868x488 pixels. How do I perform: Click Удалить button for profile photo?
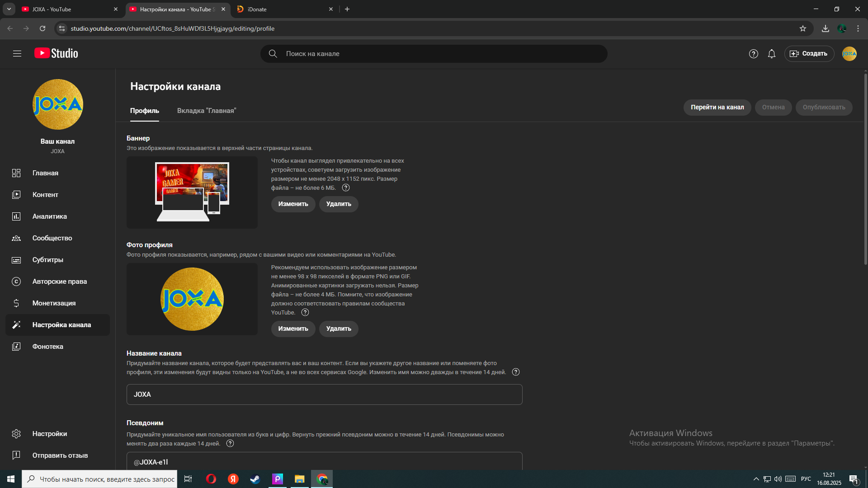point(339,329)
